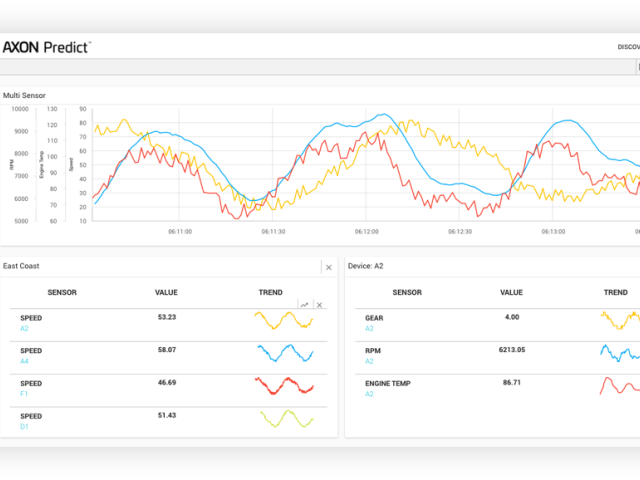Click the Multi Sensor chart title
Image resolution: width=640 pixels, height=480 pixels.
pos(24,95)
